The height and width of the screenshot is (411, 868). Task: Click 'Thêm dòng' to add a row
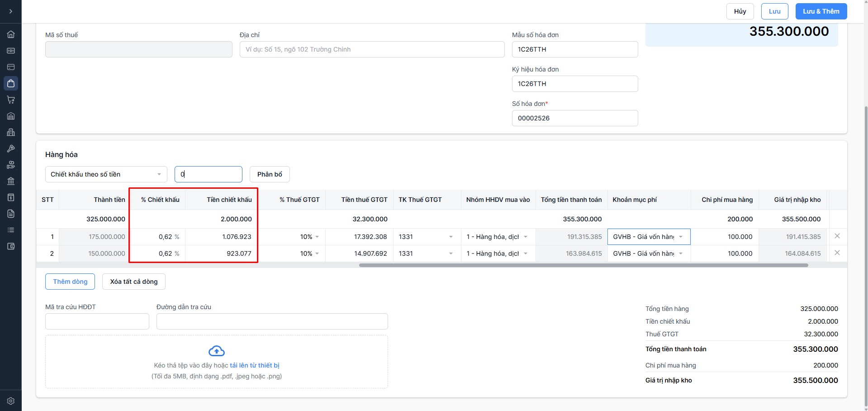[x=70, y=282]
